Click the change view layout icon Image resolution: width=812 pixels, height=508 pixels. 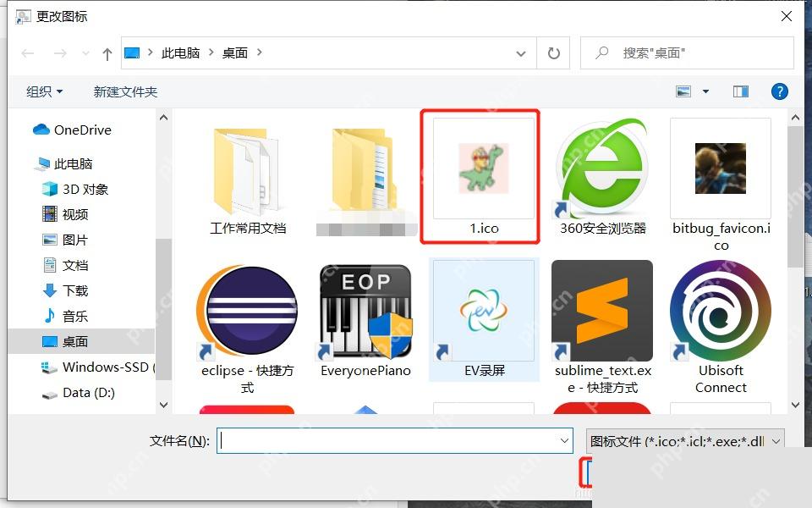tap(683, 91)
